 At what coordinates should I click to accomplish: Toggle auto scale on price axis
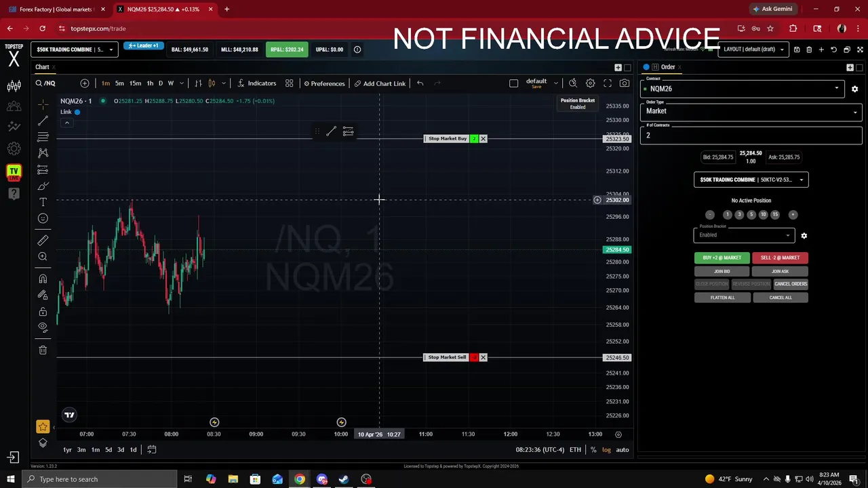622,449
